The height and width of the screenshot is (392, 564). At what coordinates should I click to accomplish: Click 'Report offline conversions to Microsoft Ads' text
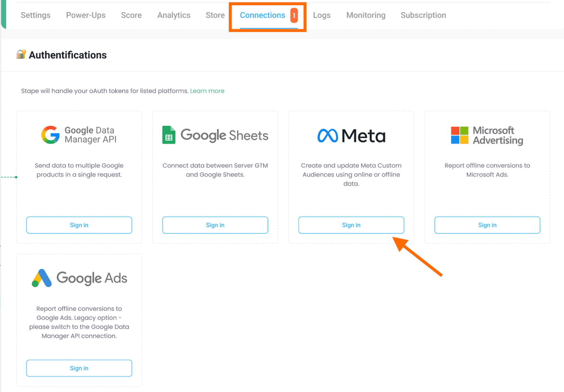pos(487,170)
